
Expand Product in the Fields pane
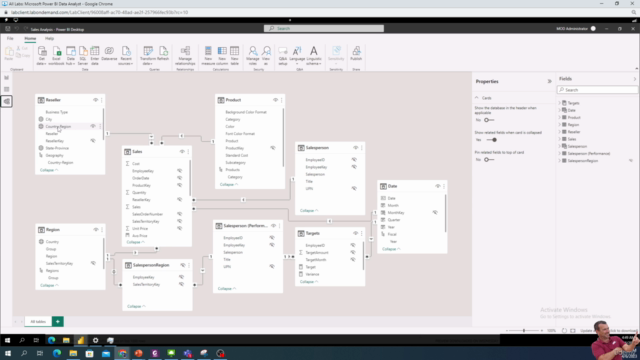pyautogui.click(x=560, y=118)
